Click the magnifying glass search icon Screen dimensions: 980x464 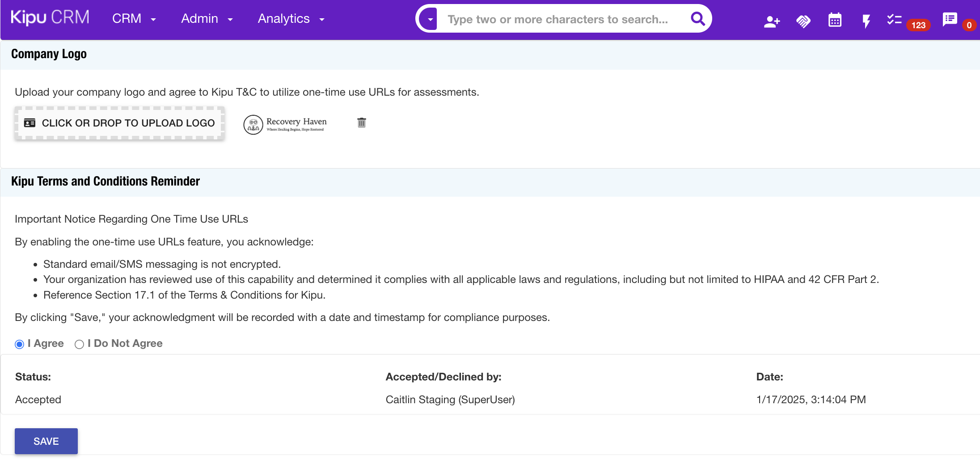click(x=697, y=19)
